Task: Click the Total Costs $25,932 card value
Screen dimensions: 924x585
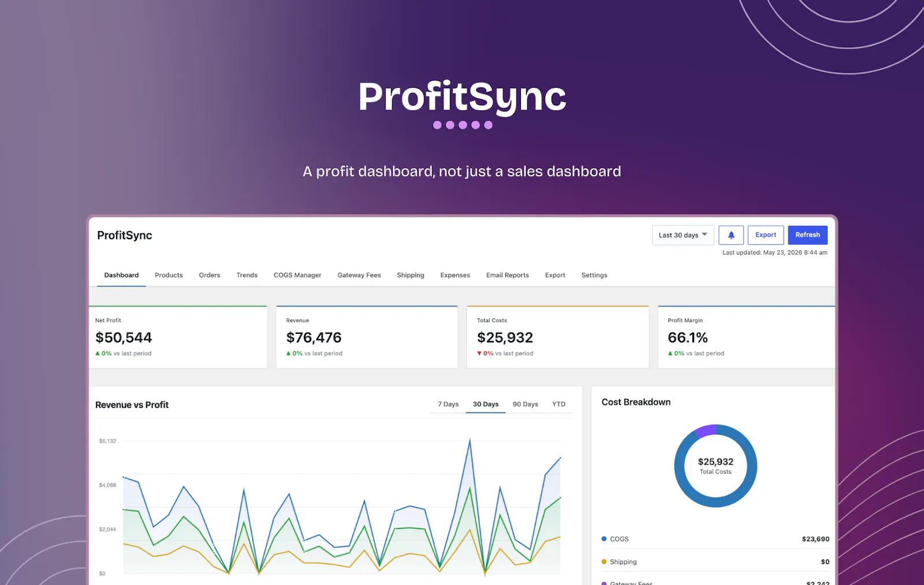Action: (505, 338)
